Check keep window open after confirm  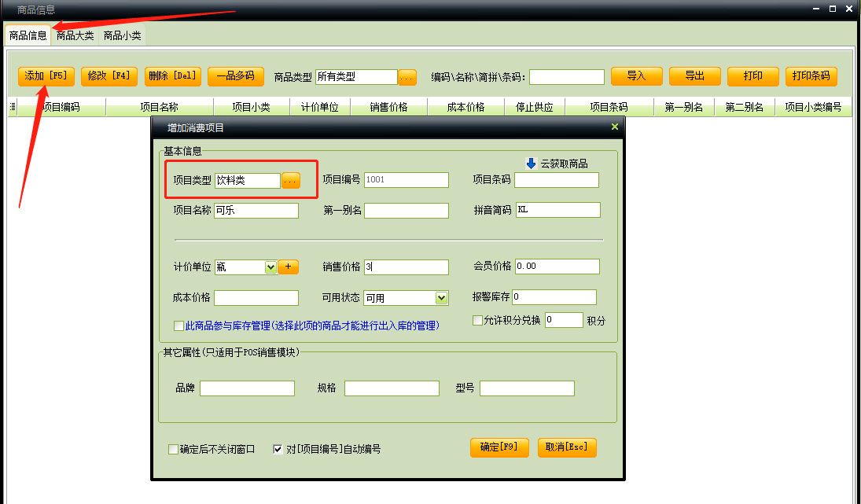pos(174,450)
